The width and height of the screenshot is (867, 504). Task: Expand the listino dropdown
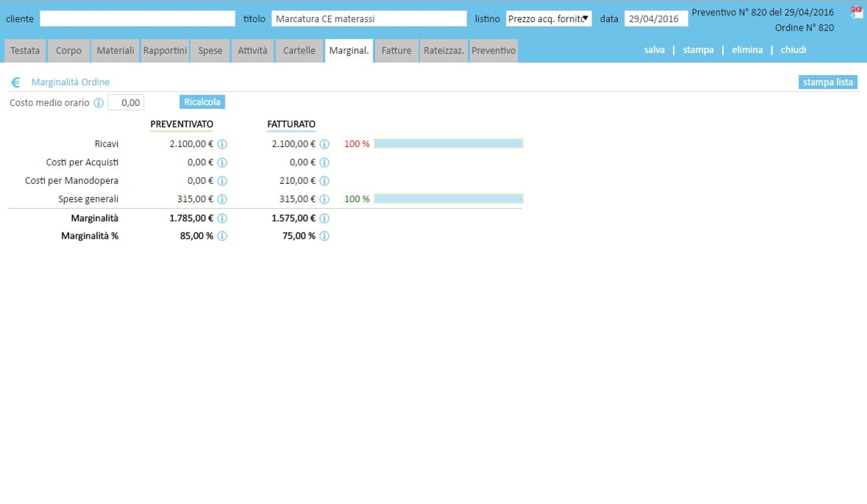pos(549,18)
